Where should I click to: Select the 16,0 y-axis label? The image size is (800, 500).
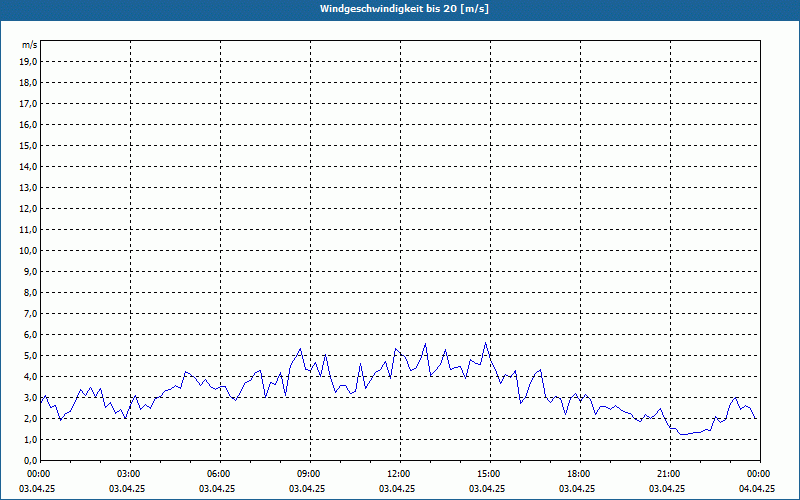click(28, 124)
